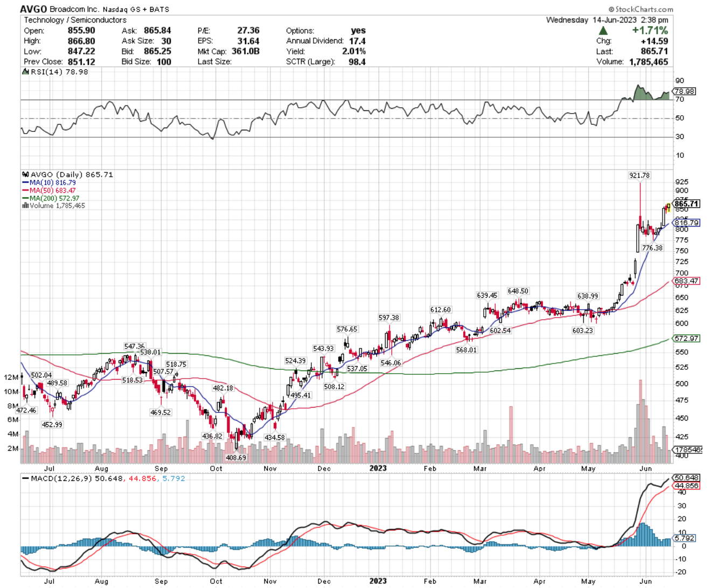Viewport: 711px width, 588px height.
Task: Click the MA(10) 816.79 legend entry
Action: click(x=52, y=183)
